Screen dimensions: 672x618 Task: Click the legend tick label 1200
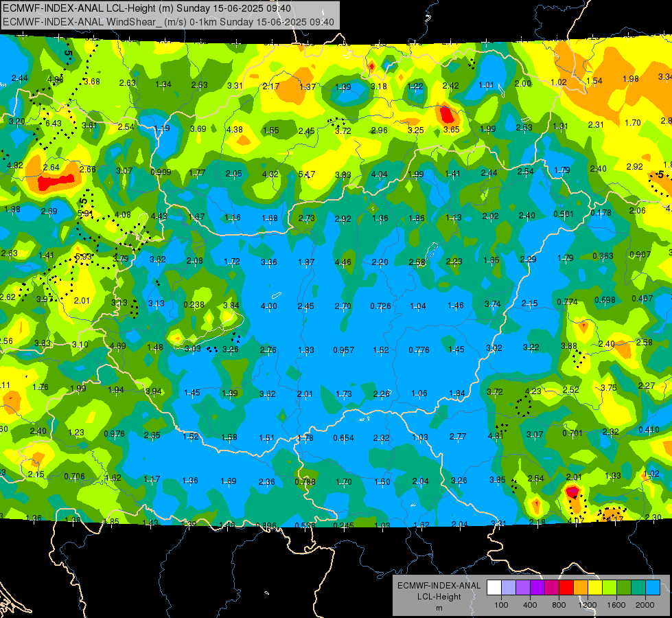point(588,605)
